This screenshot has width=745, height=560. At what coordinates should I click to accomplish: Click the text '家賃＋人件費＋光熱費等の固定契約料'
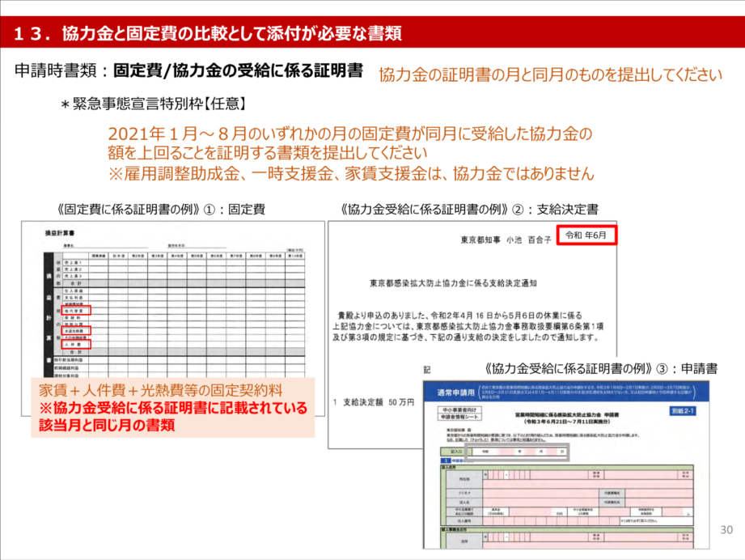161,390
